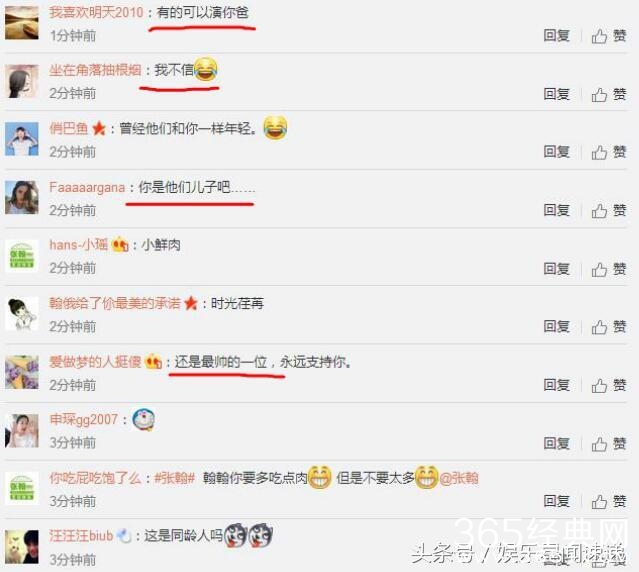Screen dimensions: 639x572
Task: Open Faaaaargana's avatar picture
Action: pyautogui.click(x=22, y=198)
